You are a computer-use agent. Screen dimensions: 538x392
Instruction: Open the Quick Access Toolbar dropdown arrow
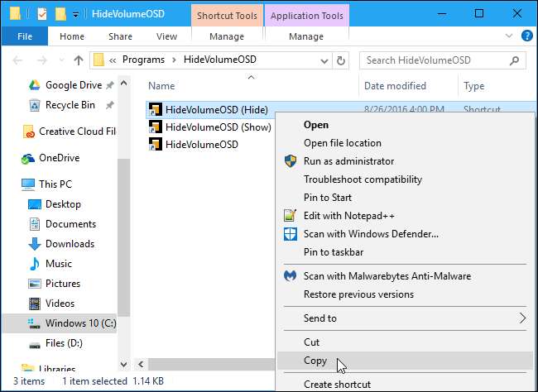75,14
